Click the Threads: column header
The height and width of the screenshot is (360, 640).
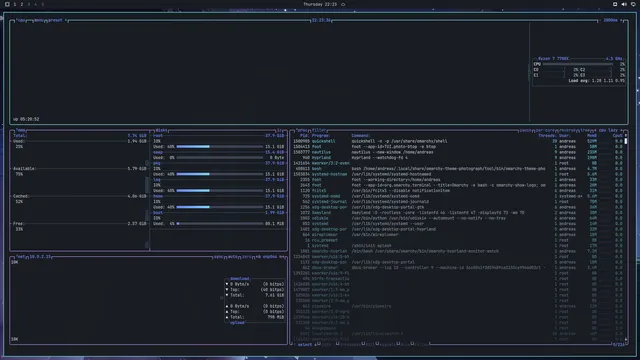coord(547,136)
